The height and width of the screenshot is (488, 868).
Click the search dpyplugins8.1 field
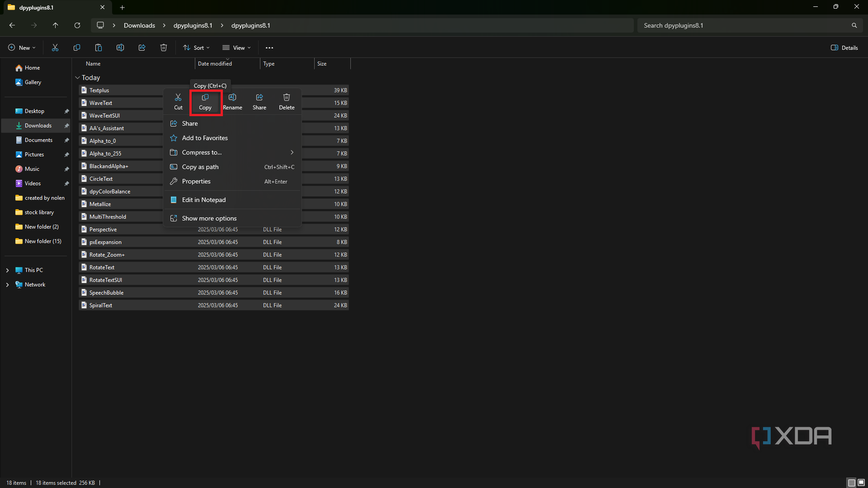pos(749,25)
